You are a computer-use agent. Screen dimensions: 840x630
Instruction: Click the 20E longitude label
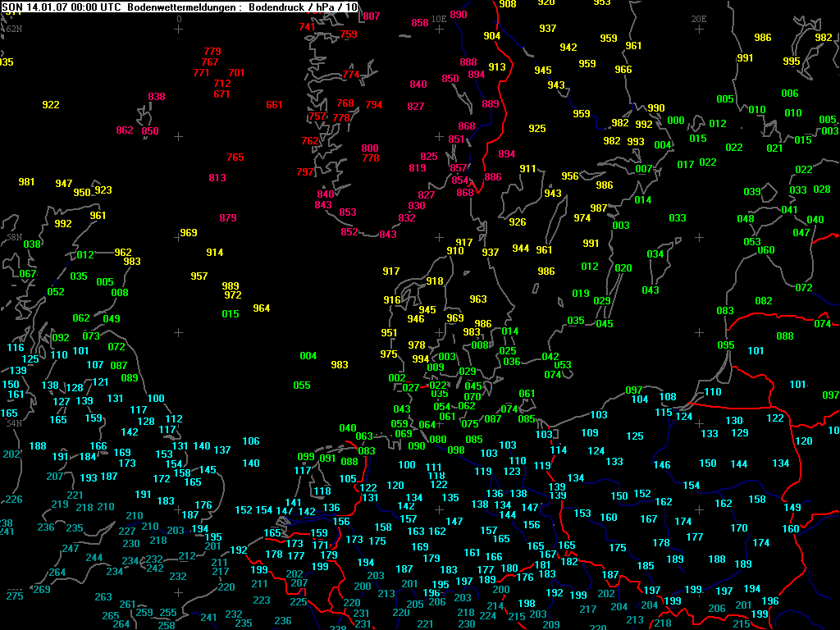pyautogui.click(x=699, y=18)
